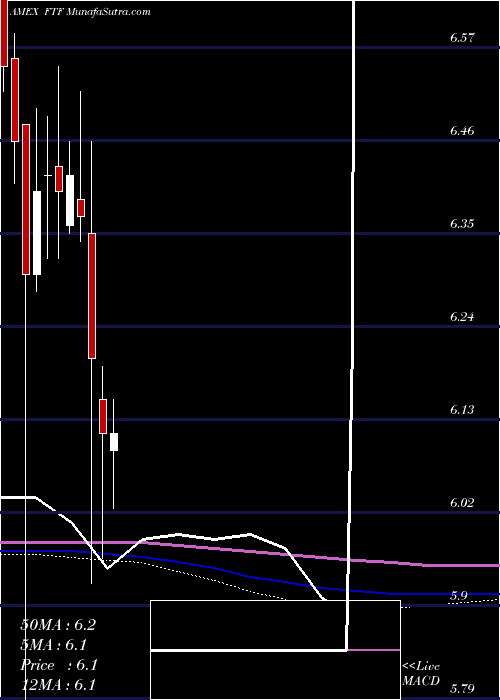The height and width of the screenshot is (700, 500).
Task: Click the 12MA : 6.1 readout
Action: 58,685
